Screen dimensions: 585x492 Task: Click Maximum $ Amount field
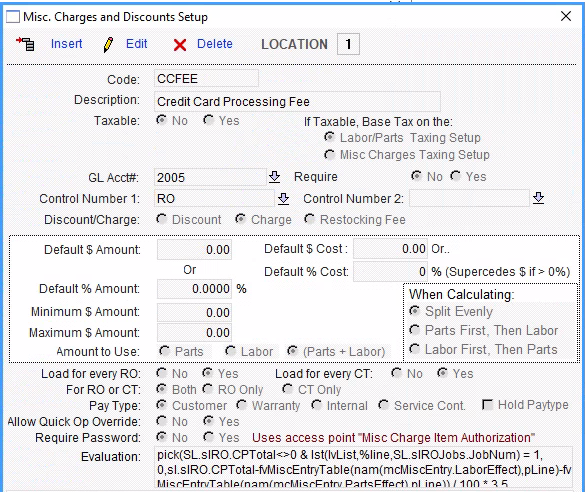[x=194, y=332]
